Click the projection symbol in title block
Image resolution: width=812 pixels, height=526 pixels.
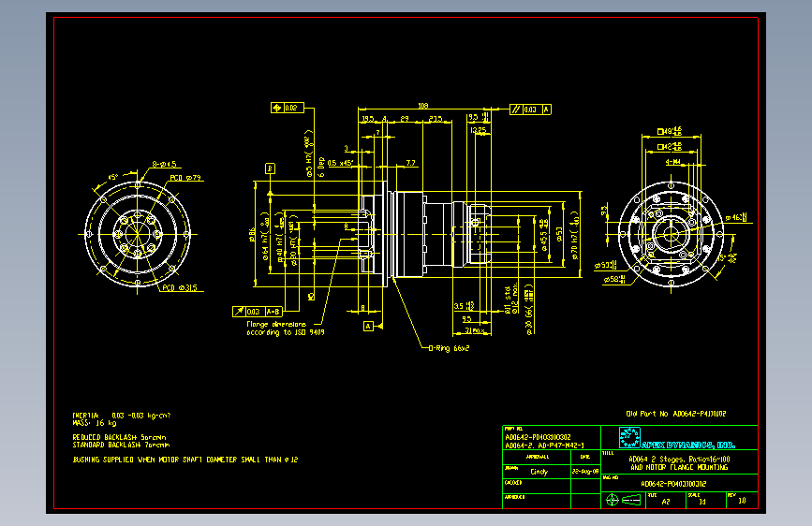624,500
